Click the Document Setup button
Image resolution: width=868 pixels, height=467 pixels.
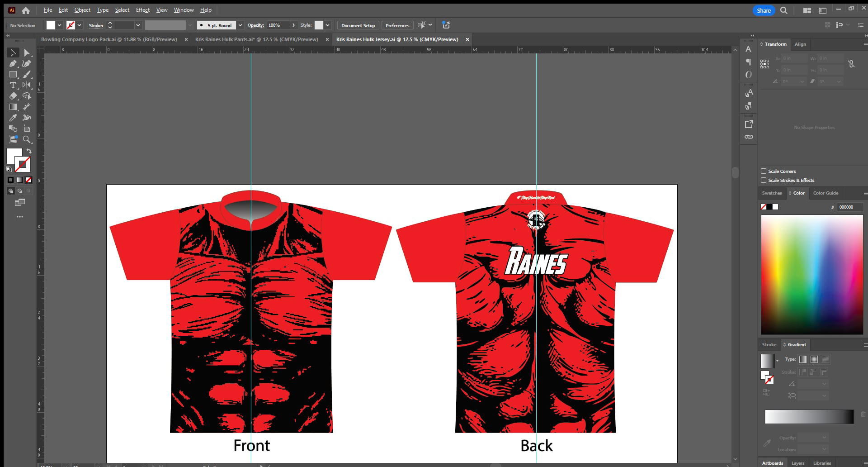(x=358, y=25)
